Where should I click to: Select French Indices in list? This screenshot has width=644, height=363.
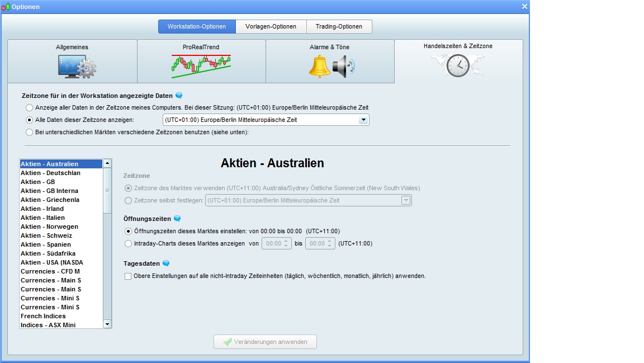(x=61, y=317)
